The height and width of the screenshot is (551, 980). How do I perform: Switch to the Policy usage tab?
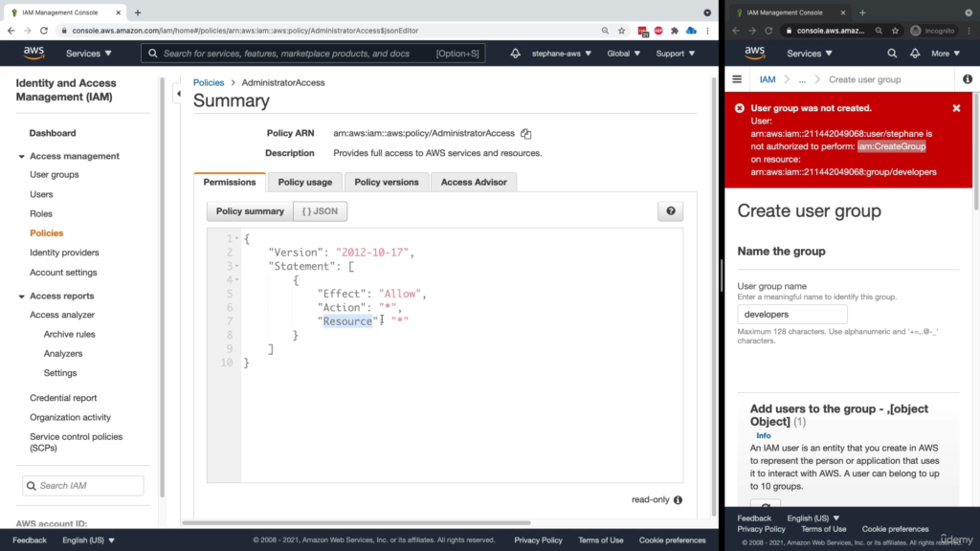click(304, 182)
